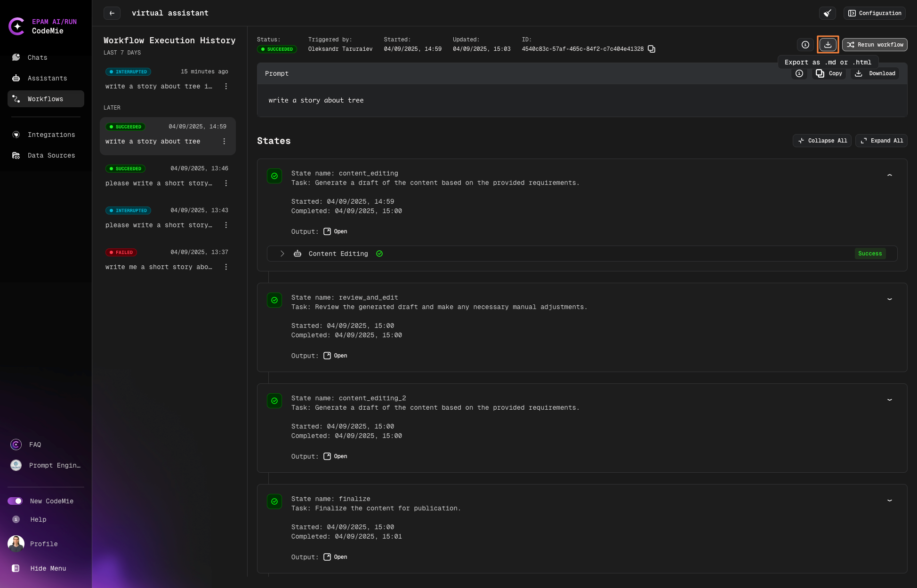Open kebab menu for failed execution
The height and width of the screenshot is (588, 917).
pyautogui.click(x=226, y=267)
